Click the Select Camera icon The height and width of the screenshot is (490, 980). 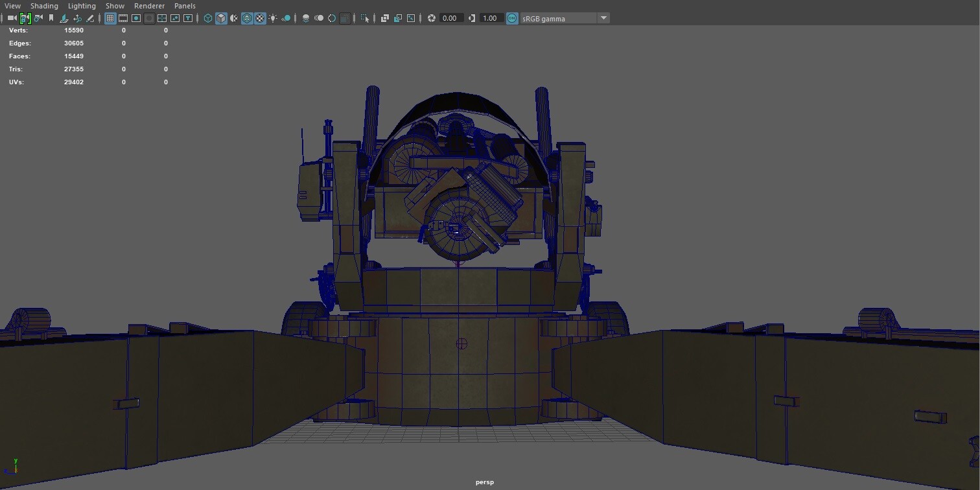tap(12, 18)
